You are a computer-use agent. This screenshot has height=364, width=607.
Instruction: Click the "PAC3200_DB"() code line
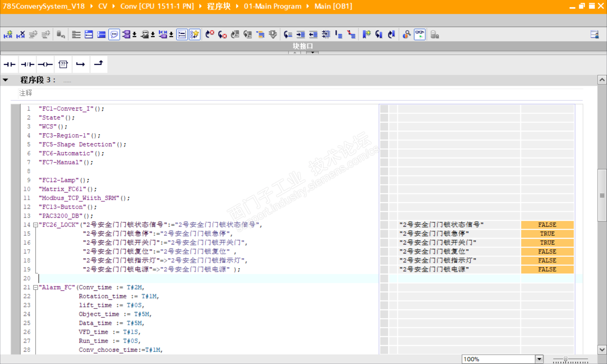tap(66, 216)
